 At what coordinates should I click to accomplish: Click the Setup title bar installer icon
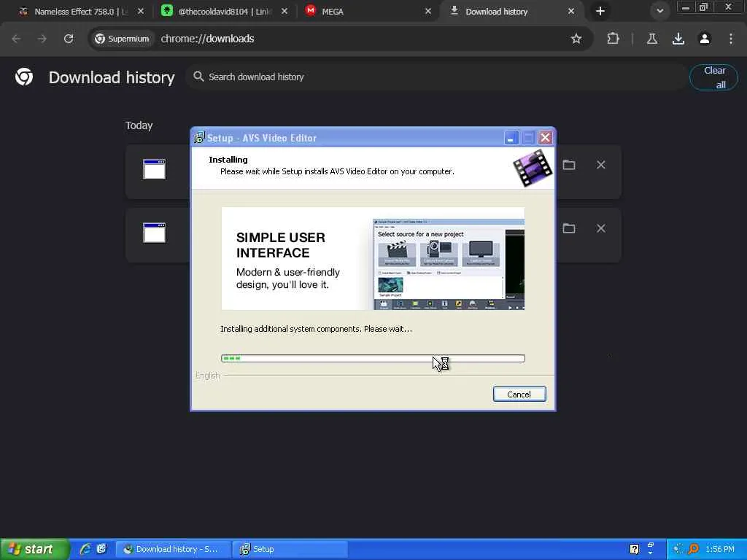[199, 138]
